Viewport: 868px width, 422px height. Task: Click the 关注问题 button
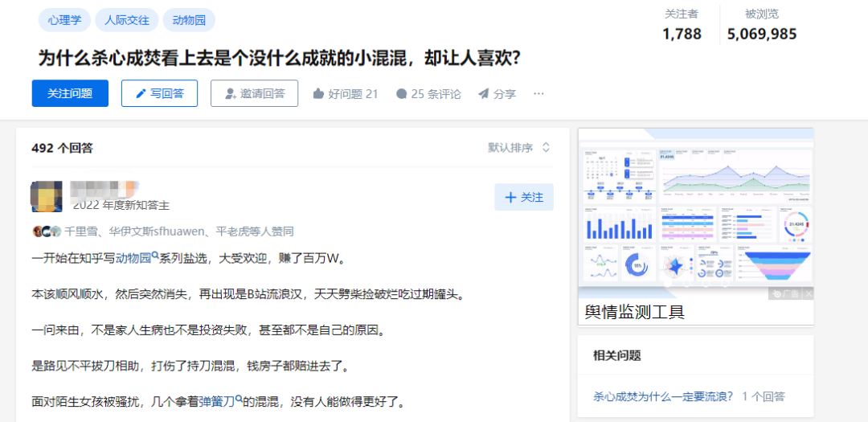pyautogui.click(x=70, y=93)
